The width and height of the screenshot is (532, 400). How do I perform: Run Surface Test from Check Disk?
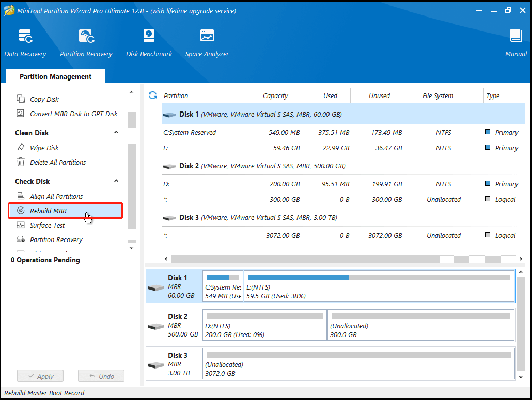coord(47,225)
